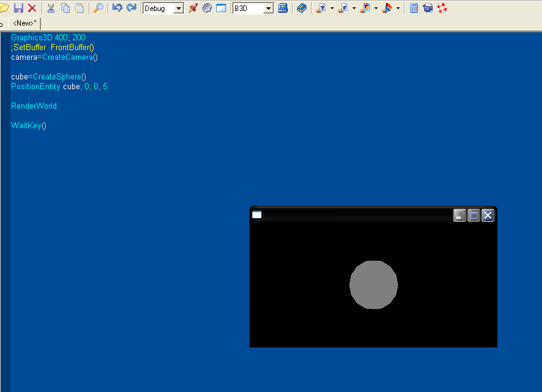Expand the Debug build mode dropdown
Viewport: 542px width, 392px height.
pyautogui.click(x=178, y=9)
